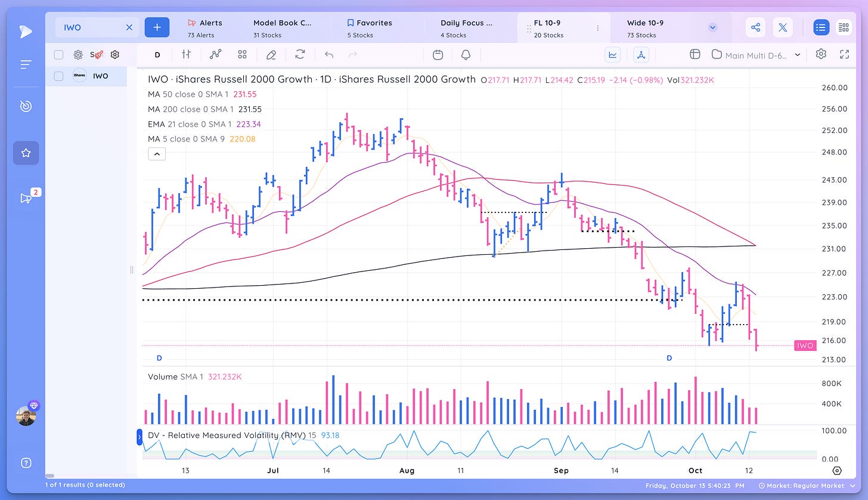Switch to list view layout
The image size is (868, 500).
821,27
